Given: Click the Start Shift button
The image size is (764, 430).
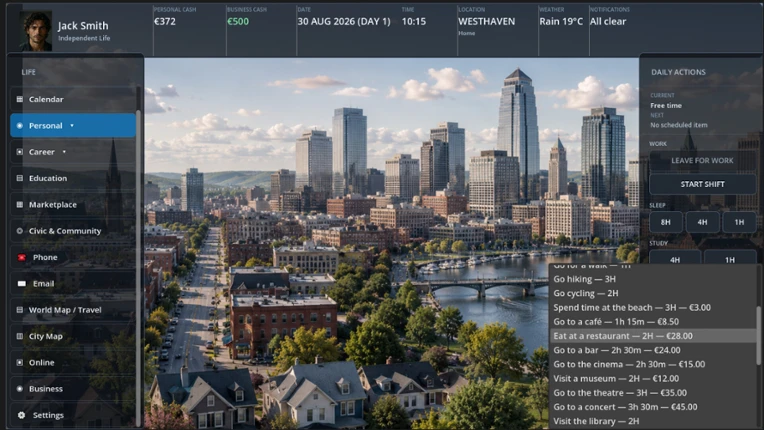Looking at the screenshot, I should [x=702, y=184].
